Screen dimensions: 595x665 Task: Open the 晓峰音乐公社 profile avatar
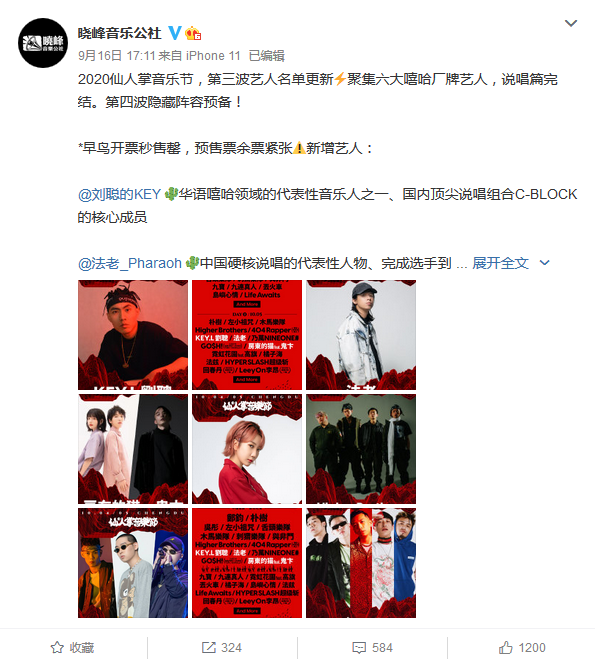click(x=43, y=43)
